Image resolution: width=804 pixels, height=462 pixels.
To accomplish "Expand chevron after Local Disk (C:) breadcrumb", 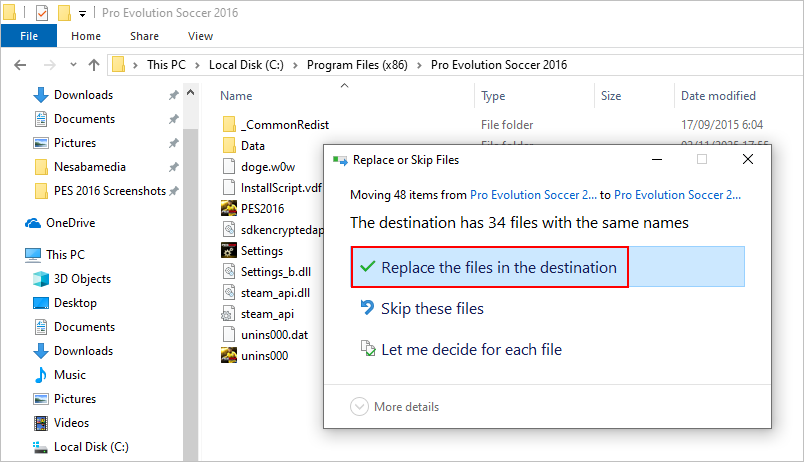I will [295, 65].
